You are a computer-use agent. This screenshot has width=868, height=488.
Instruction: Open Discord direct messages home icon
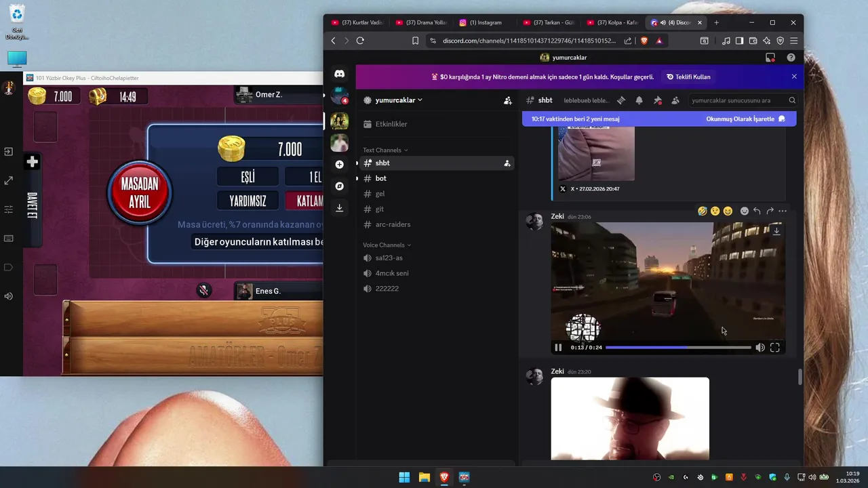click(x=339, y=74)
